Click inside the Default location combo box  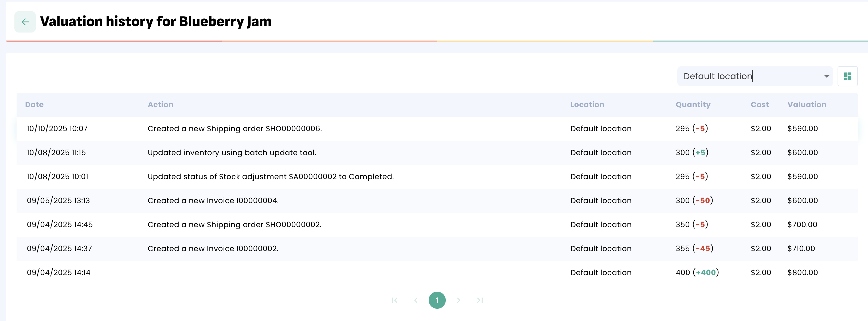(x=741, y=76)
